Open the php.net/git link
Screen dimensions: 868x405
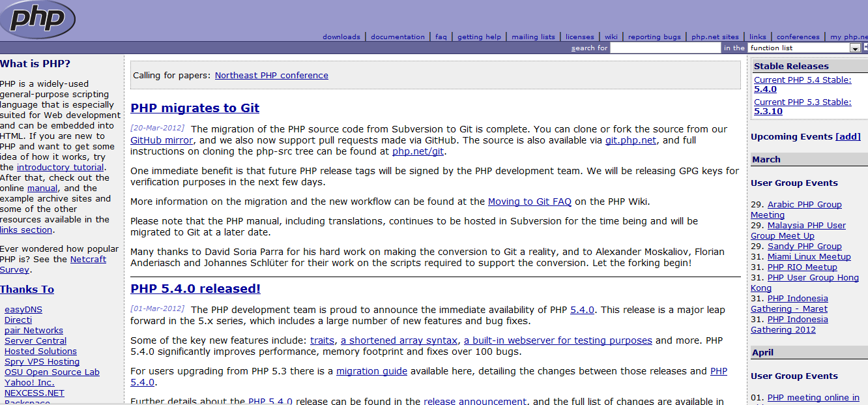click(418, 151)
